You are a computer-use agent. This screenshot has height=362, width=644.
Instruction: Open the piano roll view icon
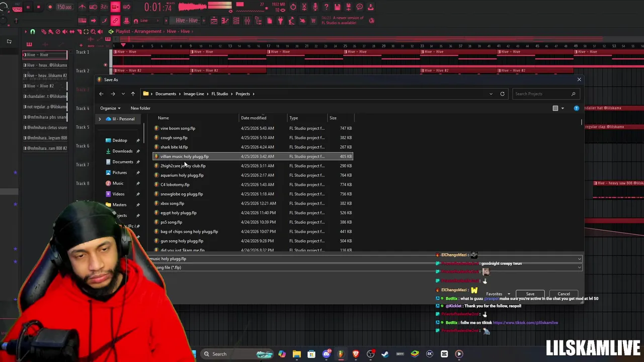coord(225,21)
